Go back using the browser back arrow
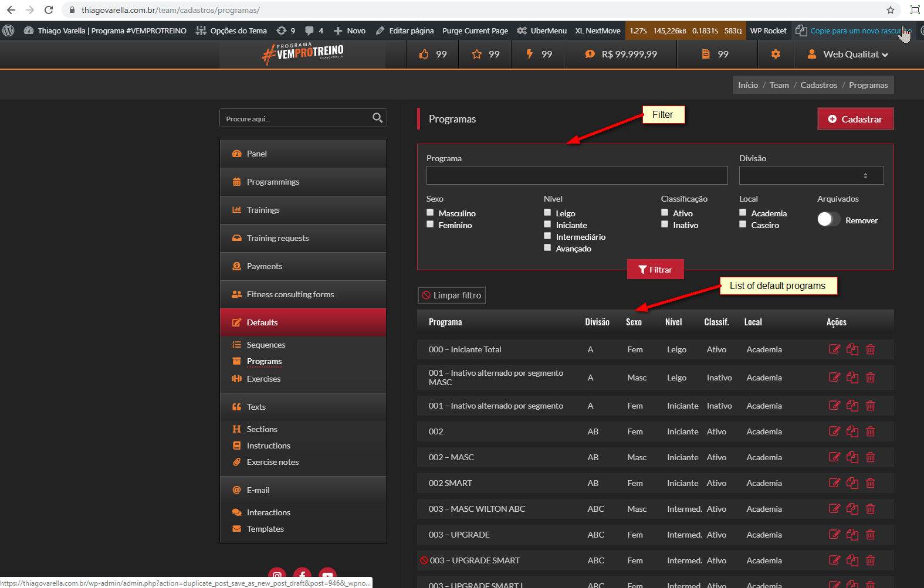This screenshot has width=924, height=588. 11,10
